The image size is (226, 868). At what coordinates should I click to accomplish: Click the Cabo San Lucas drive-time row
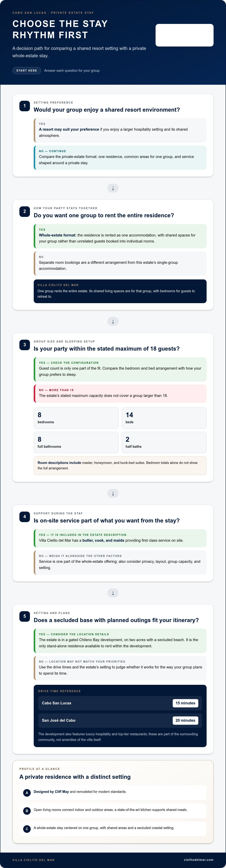[120, 703]
